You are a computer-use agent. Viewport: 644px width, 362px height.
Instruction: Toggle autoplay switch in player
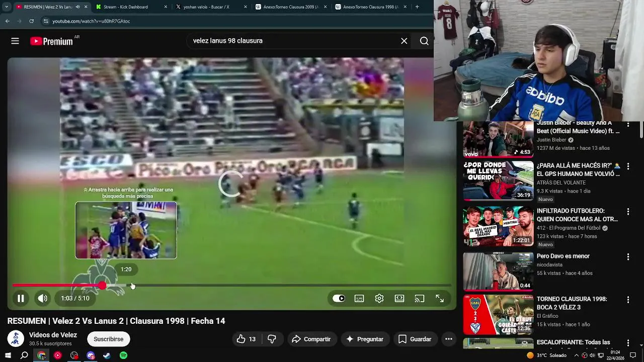pos(339,298)
